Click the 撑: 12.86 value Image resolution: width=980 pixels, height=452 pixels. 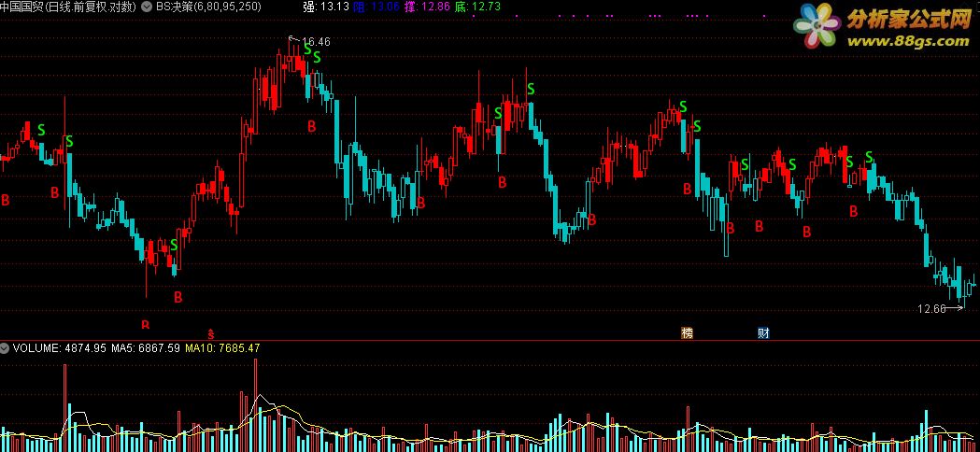(428, 7)
